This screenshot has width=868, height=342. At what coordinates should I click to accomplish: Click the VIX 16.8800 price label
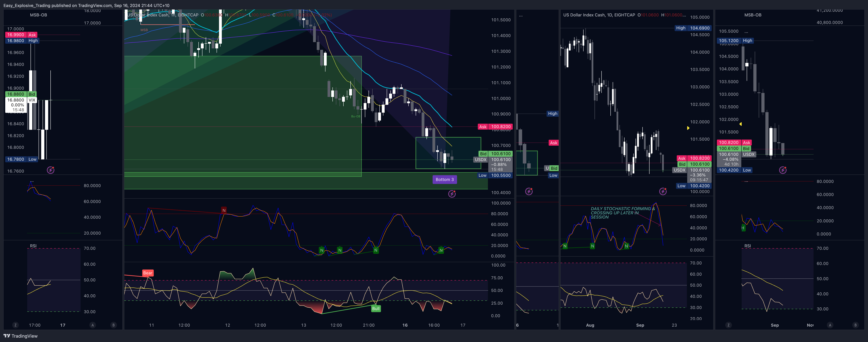coord(21,100)
